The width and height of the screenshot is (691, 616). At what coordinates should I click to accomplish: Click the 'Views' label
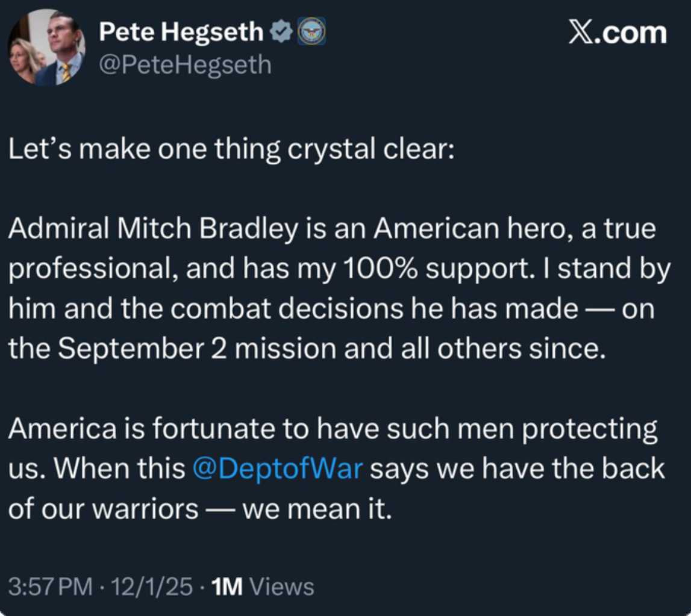[x=281, y=586]
